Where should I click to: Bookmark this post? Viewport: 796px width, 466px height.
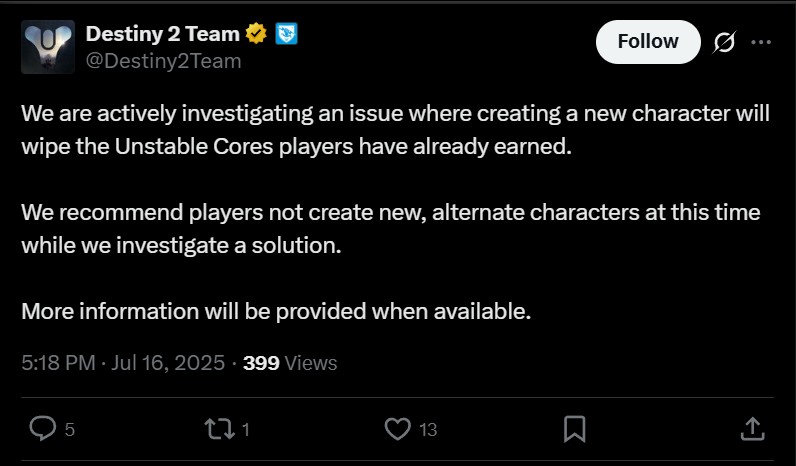pyautogui.click(x=575, y=429)
